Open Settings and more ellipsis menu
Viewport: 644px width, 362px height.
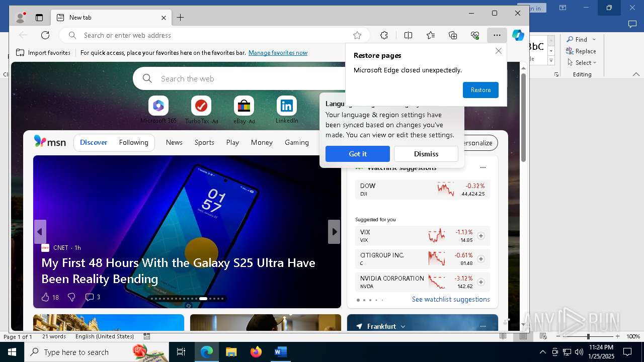point(497,35)
